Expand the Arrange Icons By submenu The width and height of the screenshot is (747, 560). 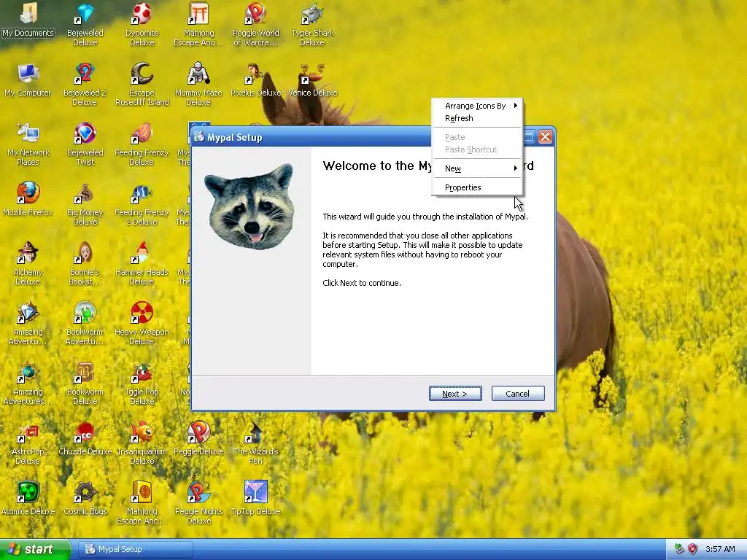477,106
